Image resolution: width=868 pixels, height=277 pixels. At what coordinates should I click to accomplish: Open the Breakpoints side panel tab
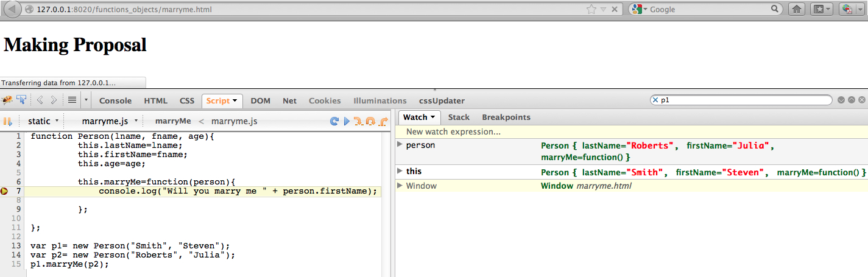click(x=506, y=117)
